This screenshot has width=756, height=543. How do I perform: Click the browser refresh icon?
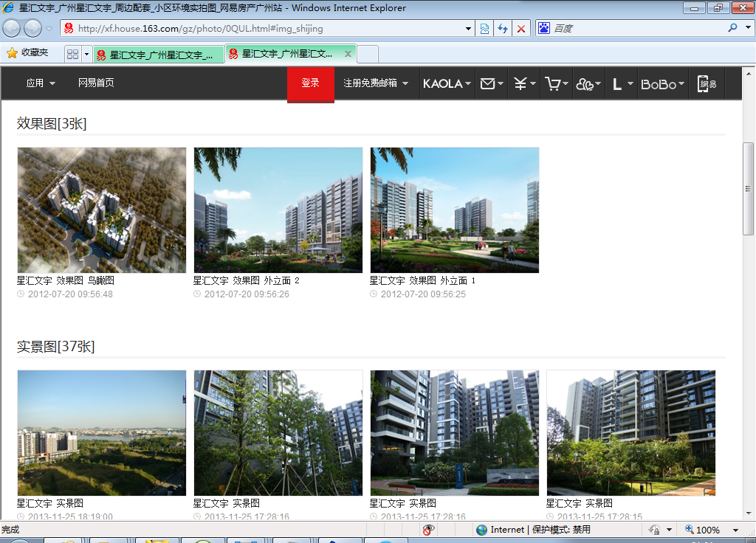point(503,29)
